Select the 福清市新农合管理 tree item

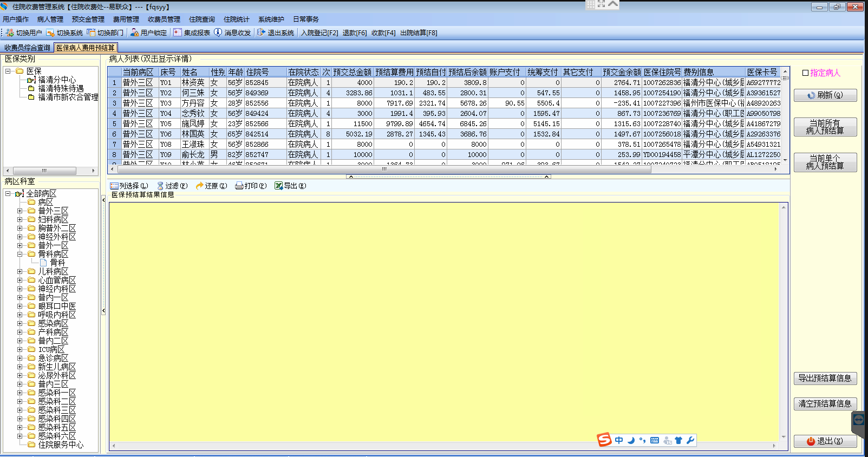pos(68,97)
